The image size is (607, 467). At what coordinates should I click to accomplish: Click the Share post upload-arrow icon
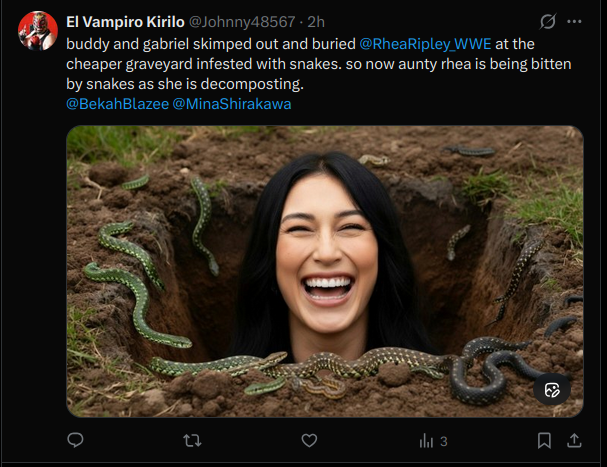coord(574,440)
